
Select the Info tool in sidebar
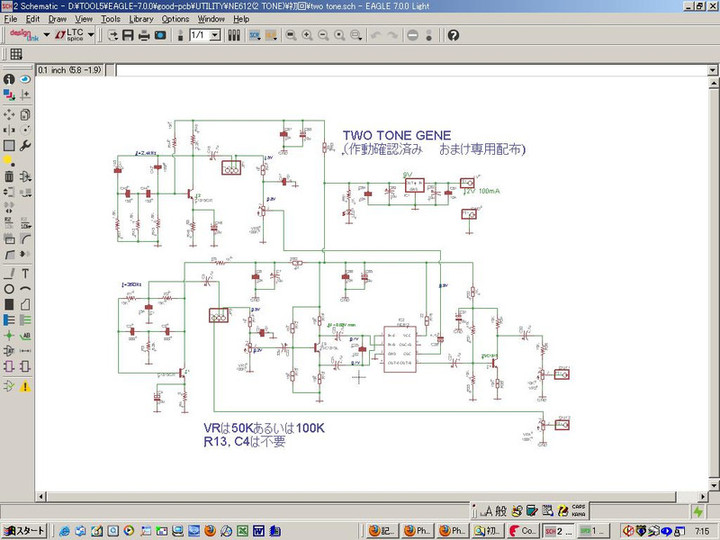(x=9, y=79)
